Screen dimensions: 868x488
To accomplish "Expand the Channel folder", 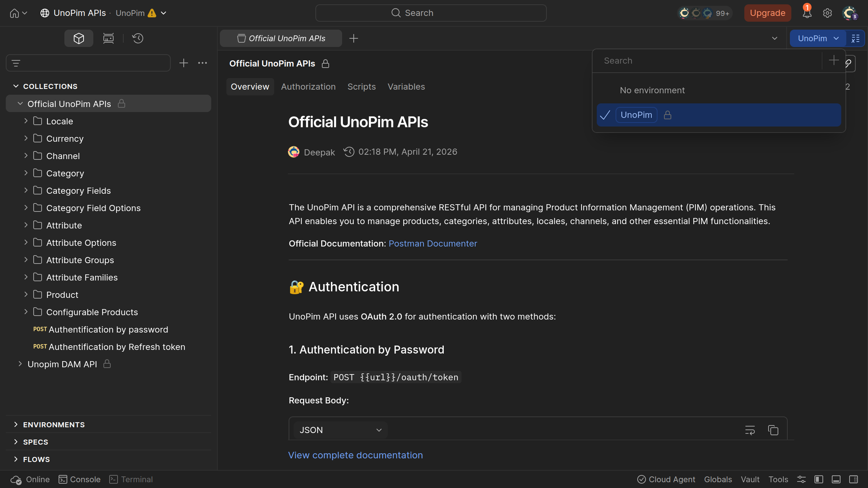I will [x=26, y=156].
